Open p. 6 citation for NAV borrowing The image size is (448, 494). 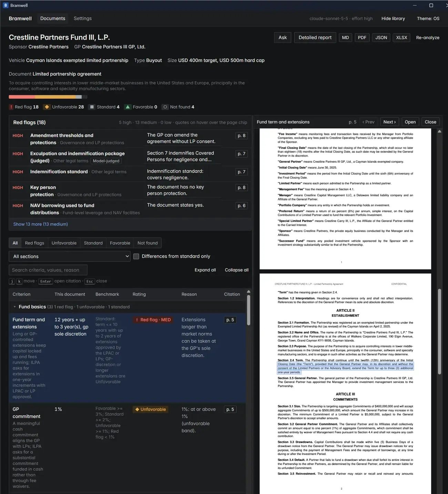coord(242,206)
